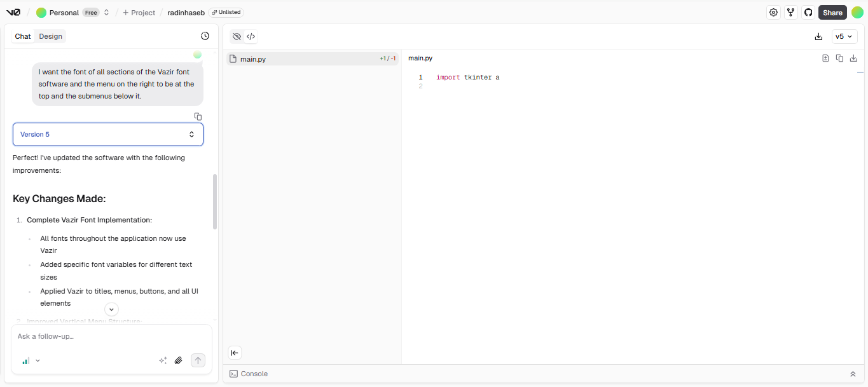Select main.py in the file tree

[312, 58]
